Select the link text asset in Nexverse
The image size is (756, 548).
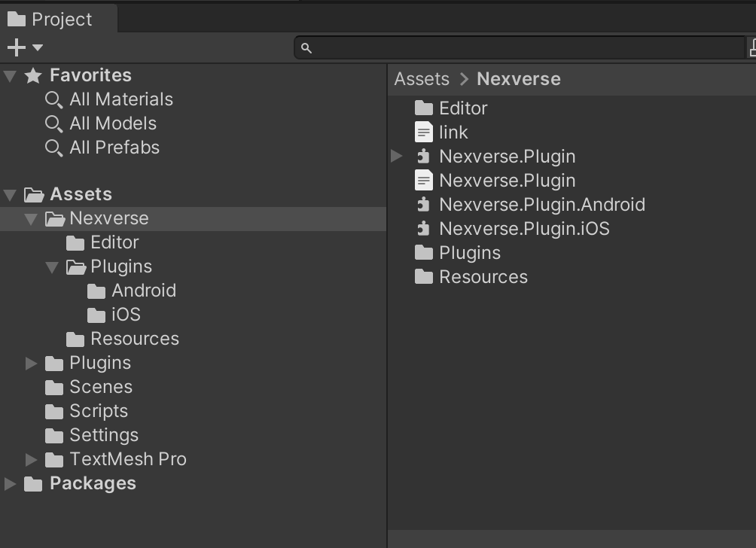pyautogui.click(x=453, y=132)
